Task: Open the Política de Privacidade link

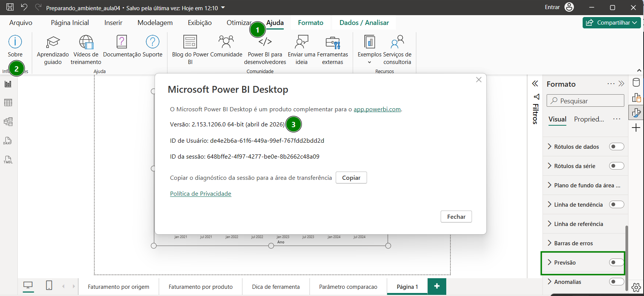Action: pos(200,193)
